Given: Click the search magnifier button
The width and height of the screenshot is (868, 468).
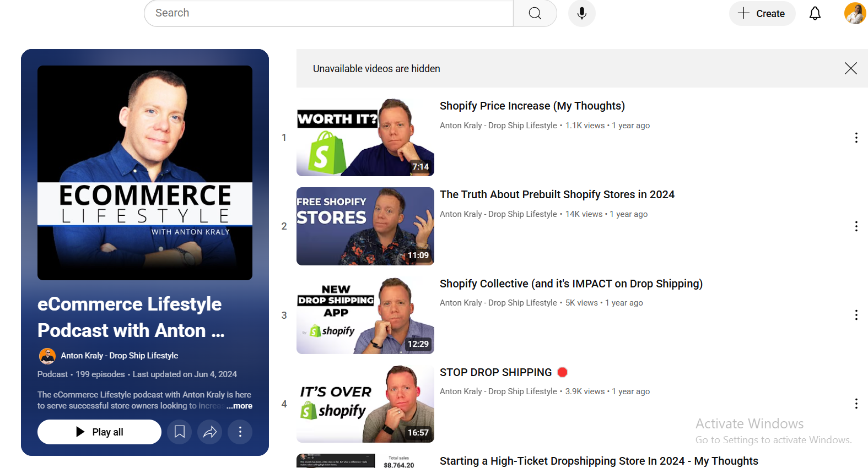Looking at the screenshot, I should (535, 13).
